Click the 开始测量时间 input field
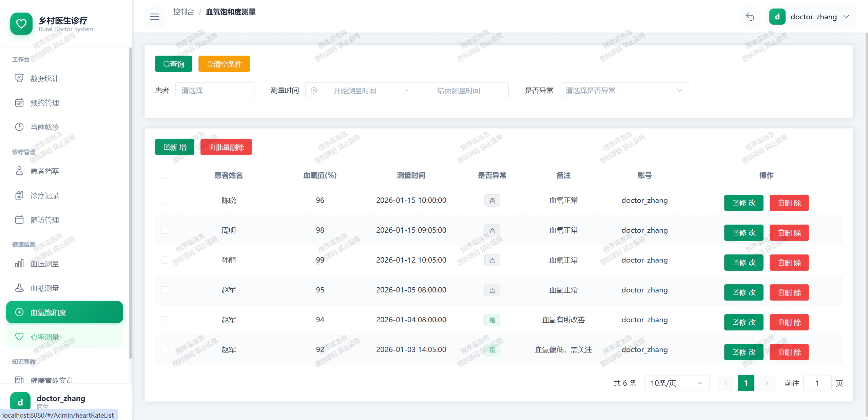 [x=355, y=91]
